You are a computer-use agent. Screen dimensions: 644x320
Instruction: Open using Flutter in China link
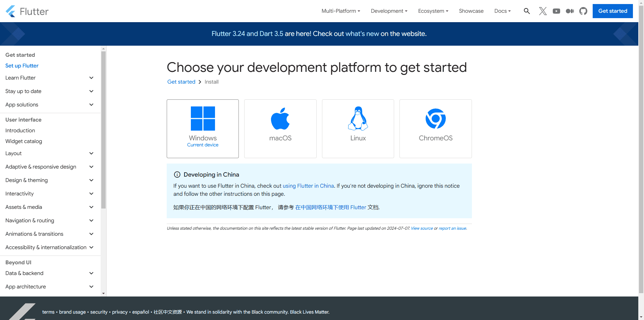[x=308, y=186]
